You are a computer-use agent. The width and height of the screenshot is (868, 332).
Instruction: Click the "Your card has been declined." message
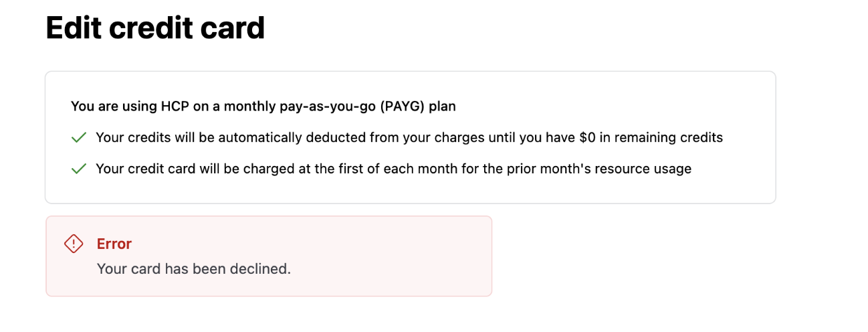pos(194,269)
